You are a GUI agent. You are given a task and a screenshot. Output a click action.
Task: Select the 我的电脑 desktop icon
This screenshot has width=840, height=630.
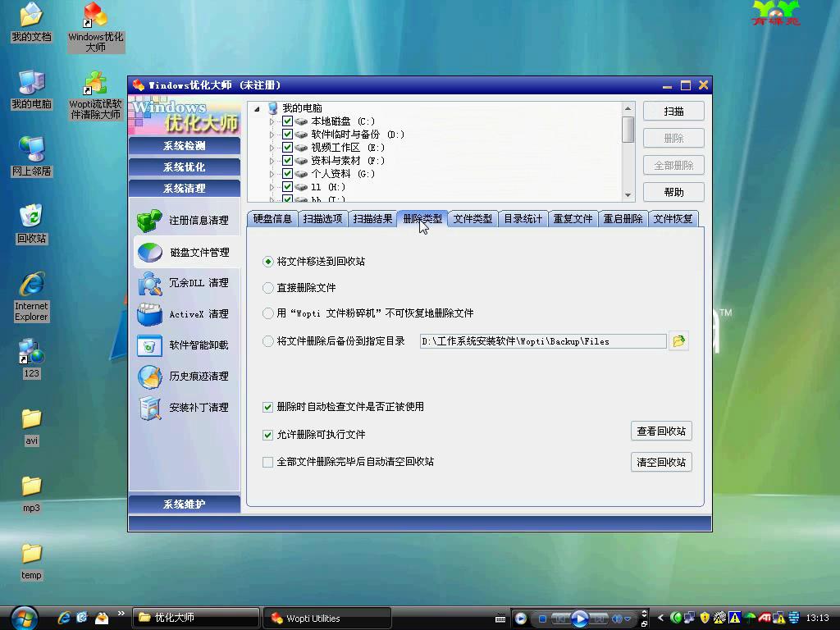tap(31, 89)
